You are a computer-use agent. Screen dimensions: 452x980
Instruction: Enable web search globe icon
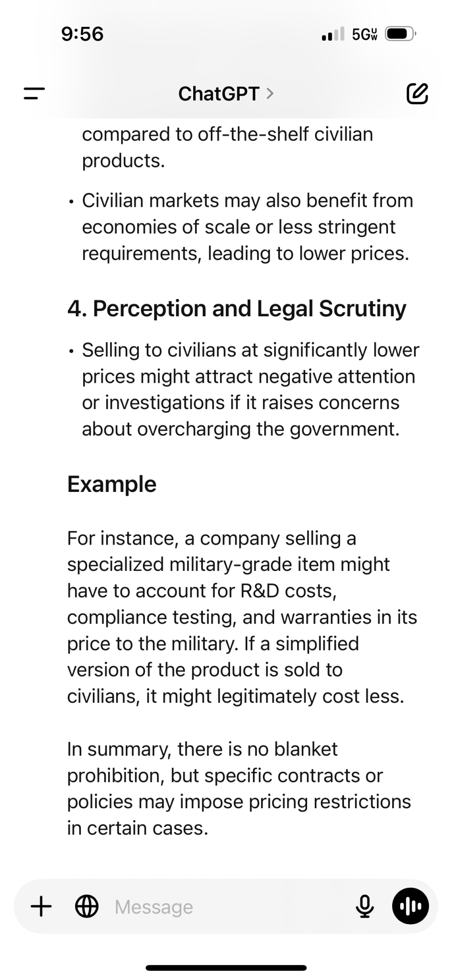(87, 906)
